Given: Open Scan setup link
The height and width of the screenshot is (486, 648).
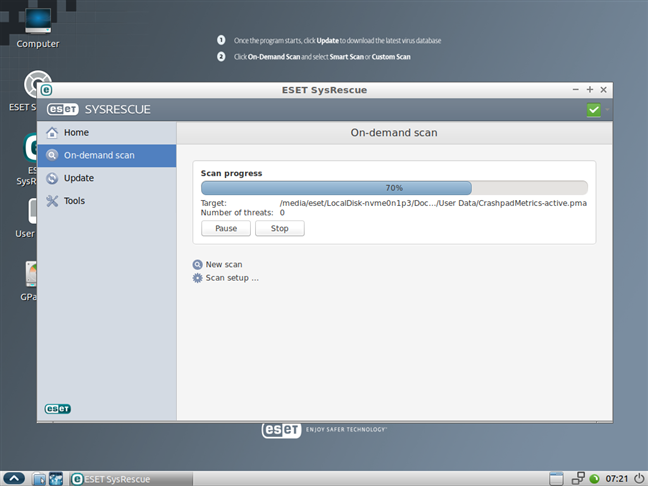Looking at the screenshot, I should 232,278.
